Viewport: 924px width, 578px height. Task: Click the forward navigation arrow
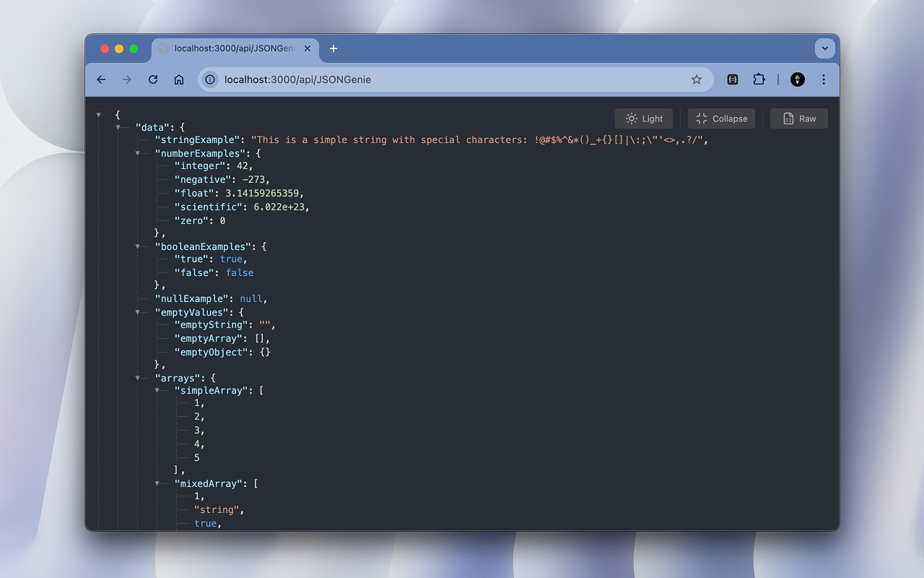pos(127,79)
